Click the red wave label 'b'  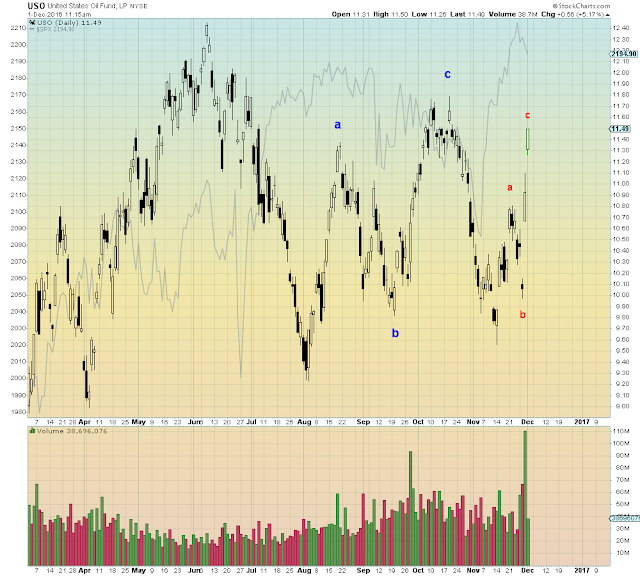(x=522, y=314)
